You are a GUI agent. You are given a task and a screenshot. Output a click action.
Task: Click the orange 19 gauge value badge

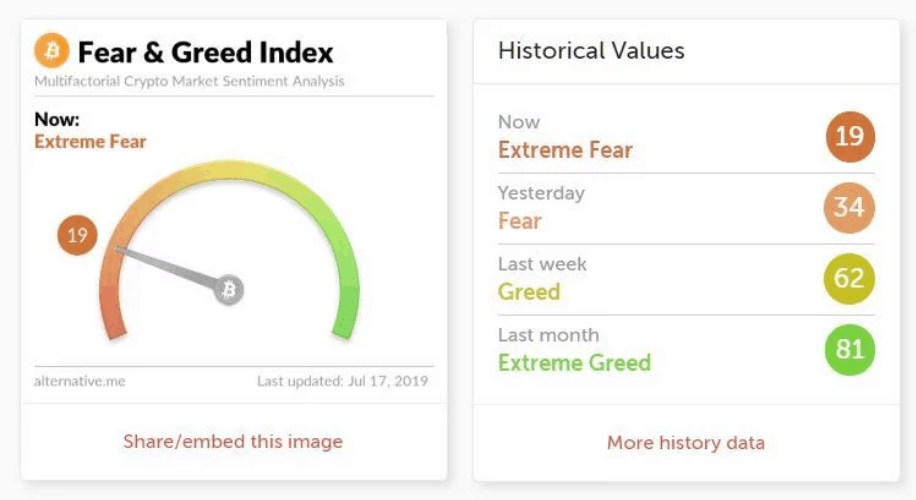(x=77, y=236)
